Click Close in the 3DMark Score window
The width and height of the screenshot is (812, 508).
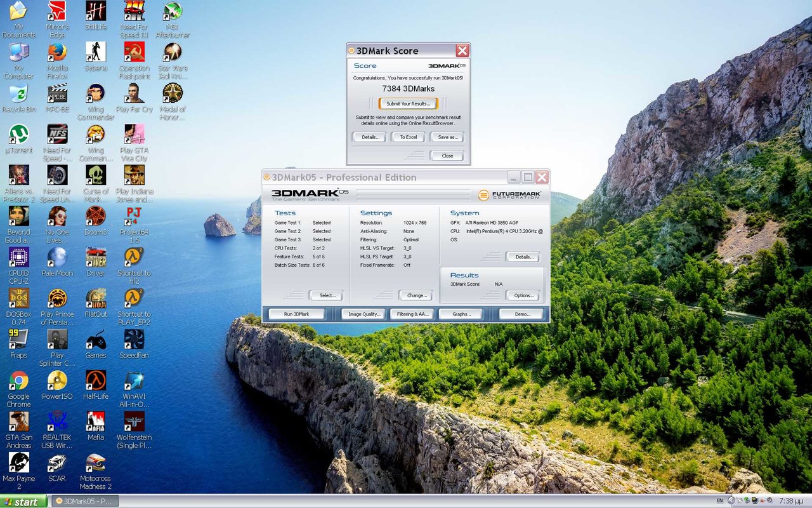pos(447,156)
